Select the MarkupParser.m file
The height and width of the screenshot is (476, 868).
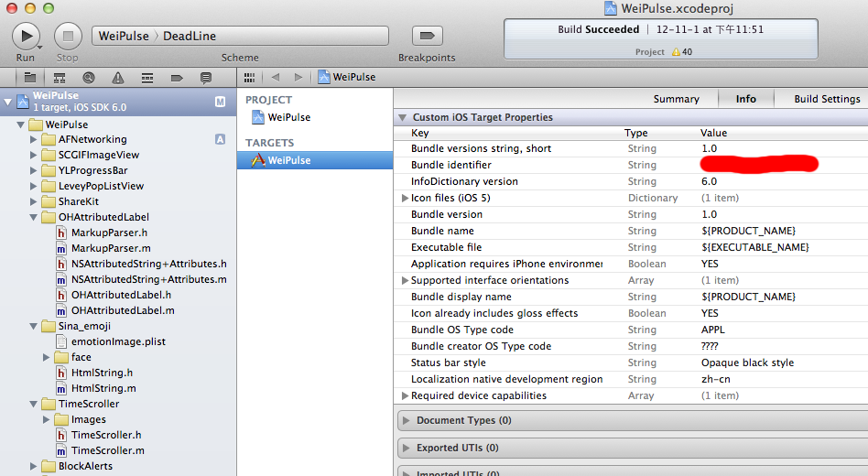[111, 248]
